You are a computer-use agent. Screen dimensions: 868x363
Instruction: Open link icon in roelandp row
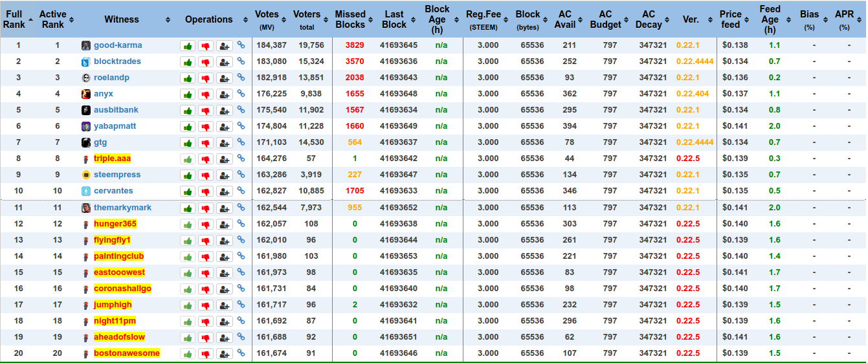(x=241, y=78)
